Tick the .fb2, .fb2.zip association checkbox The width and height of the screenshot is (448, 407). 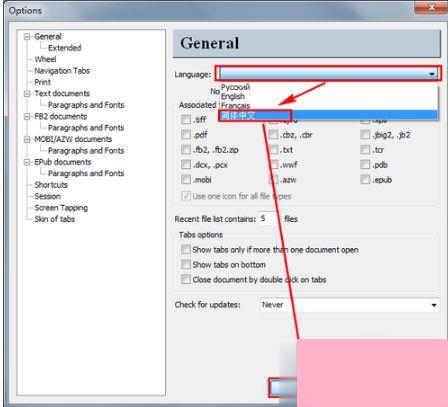186,150
